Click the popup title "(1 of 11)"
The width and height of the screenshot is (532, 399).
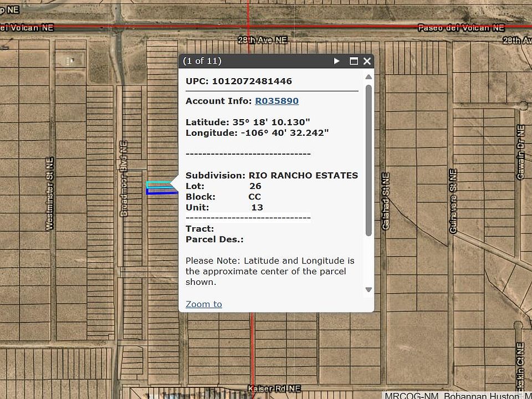tap(202, 61)
